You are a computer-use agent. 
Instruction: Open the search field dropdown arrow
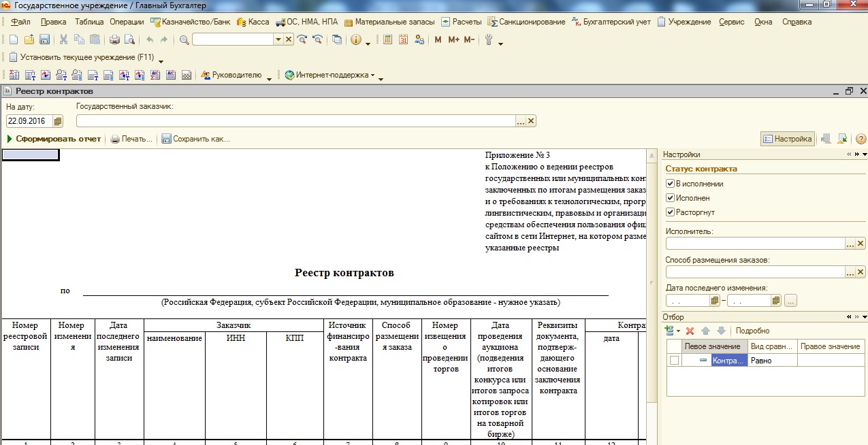[278, 40]
